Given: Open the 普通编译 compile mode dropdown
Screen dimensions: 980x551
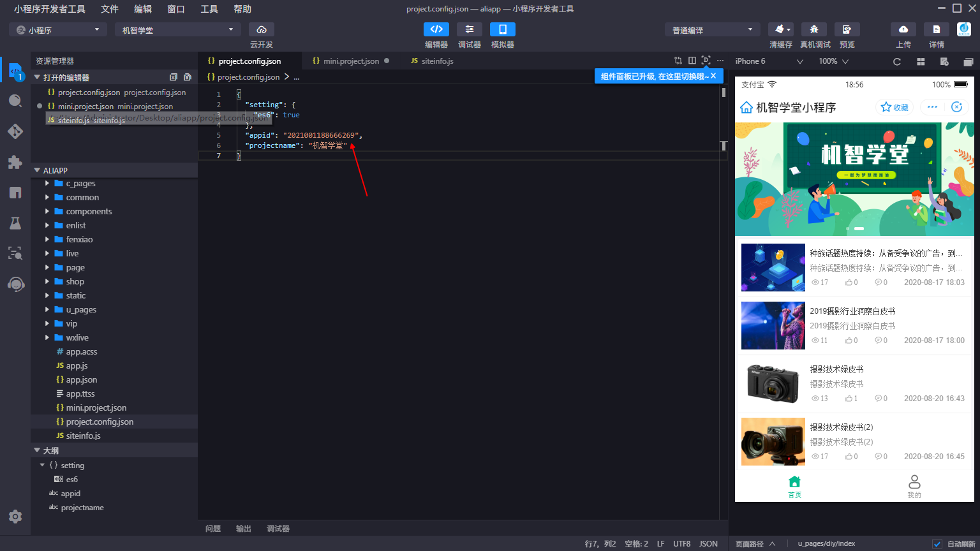Looking at the screenshot, I should 713,30.
